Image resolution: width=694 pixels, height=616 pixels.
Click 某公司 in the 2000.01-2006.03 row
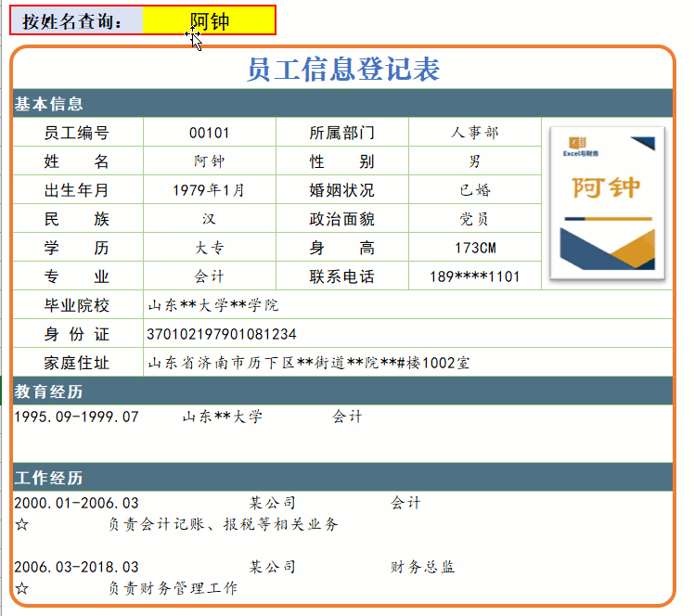272,503
